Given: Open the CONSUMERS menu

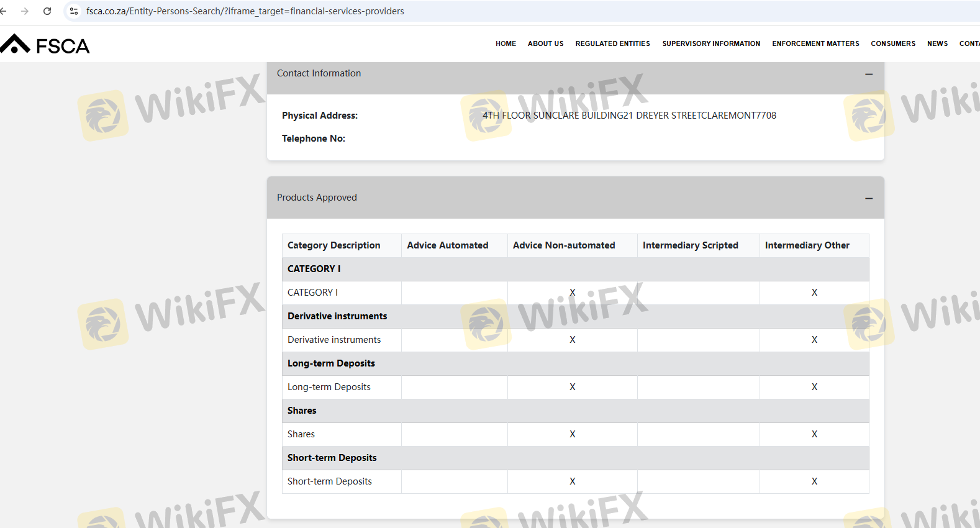Looking at the screenshot, I should 892,43.
